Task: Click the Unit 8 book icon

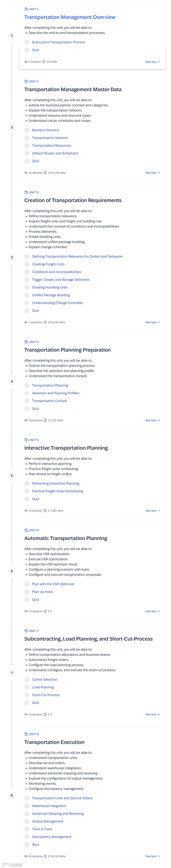Action: click(x=26, y=734)
